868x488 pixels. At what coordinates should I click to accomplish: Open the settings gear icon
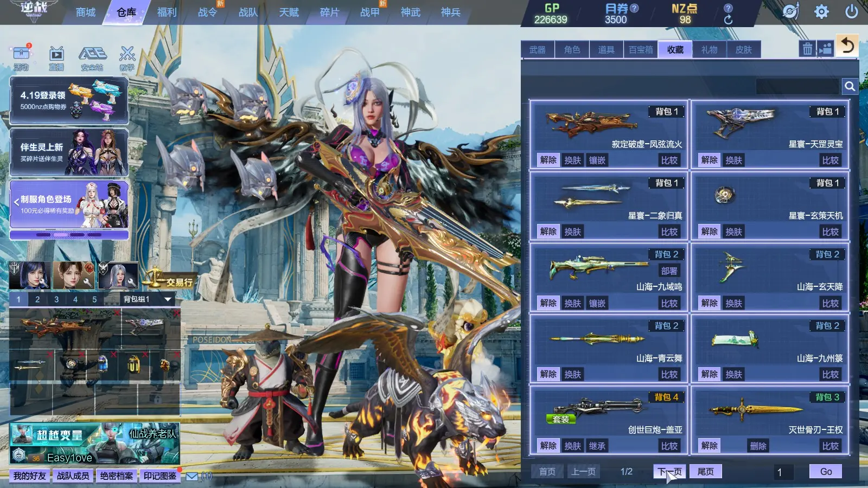821,12
